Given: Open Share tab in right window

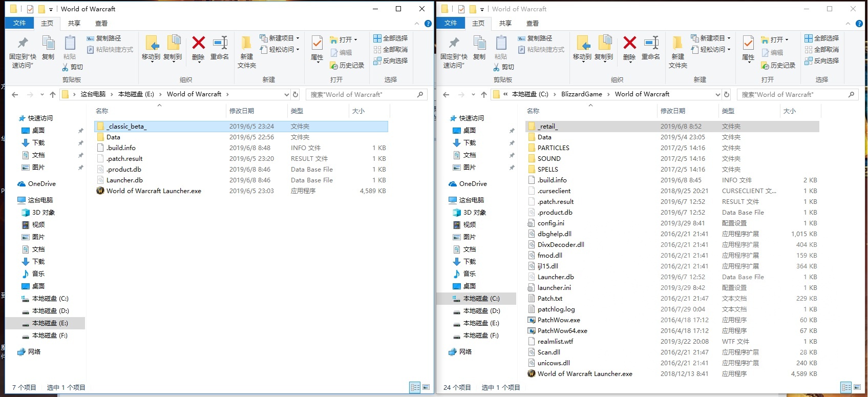Looking at the screenshot, I should 505,24.
